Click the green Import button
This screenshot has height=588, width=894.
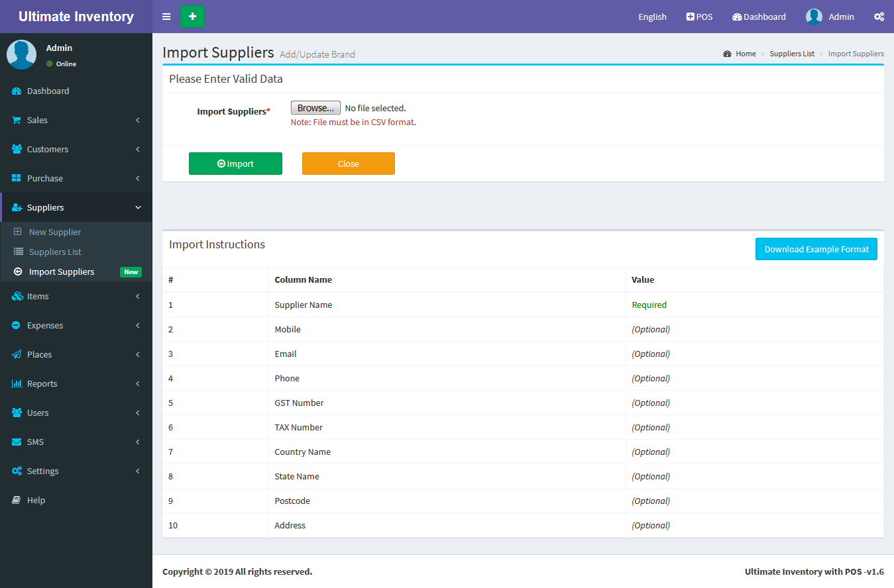point(235,164)
